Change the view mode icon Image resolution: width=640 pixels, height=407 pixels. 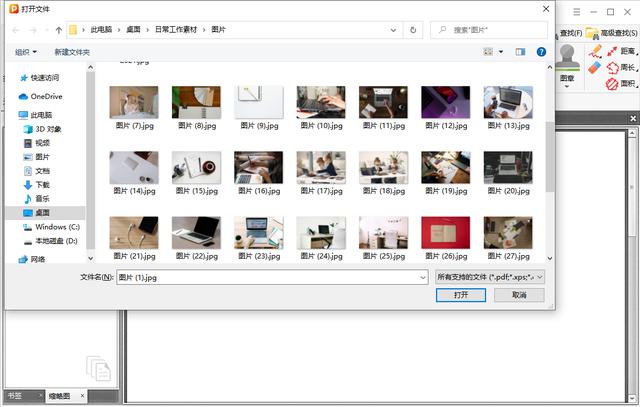488,52
